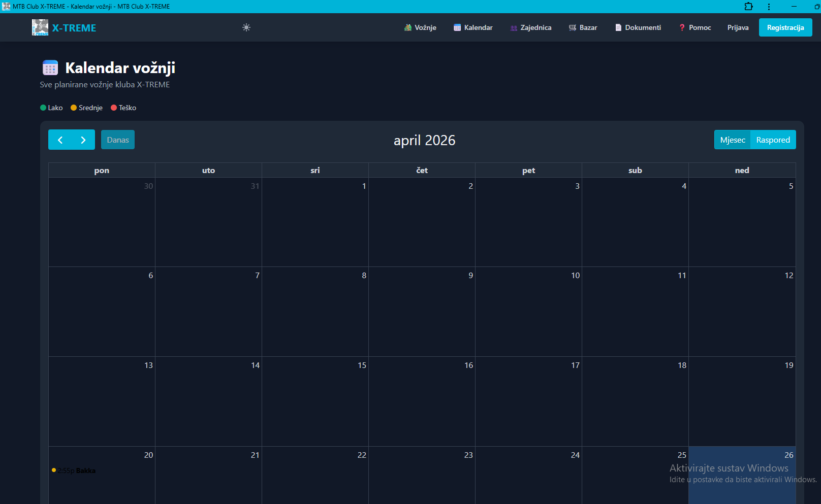The height and width of the screenshot is (504, 821).
Task: Click the green Lako difficulty dot
Action: (x=43, y=108)
